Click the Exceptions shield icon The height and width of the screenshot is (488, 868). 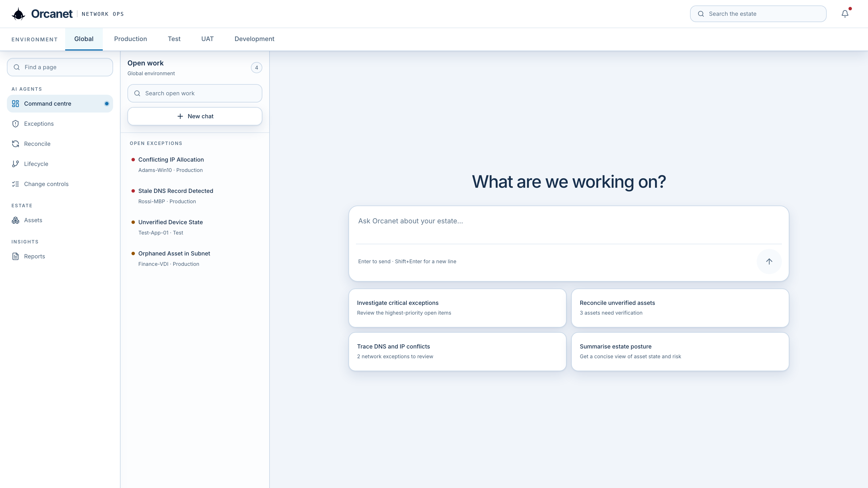[15, 124]
